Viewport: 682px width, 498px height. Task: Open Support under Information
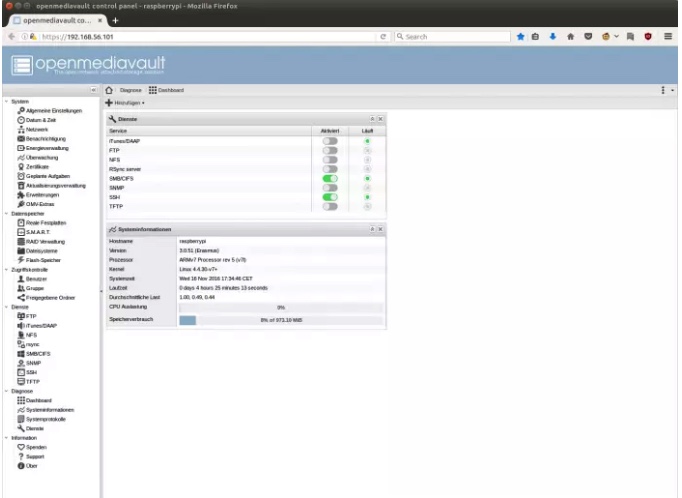tap(31, 457)
